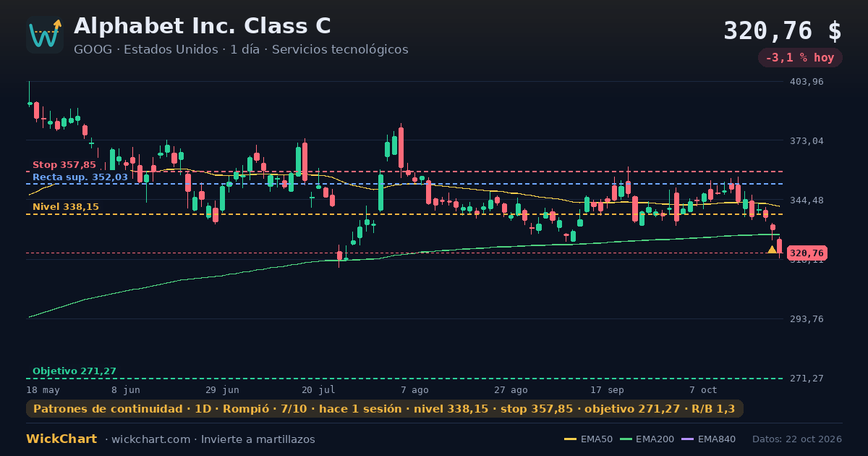Image resolution: width=868 pixels, height=456 pixels.
Task: Click the 7 oct date axis label
Action: coord(703,390)
